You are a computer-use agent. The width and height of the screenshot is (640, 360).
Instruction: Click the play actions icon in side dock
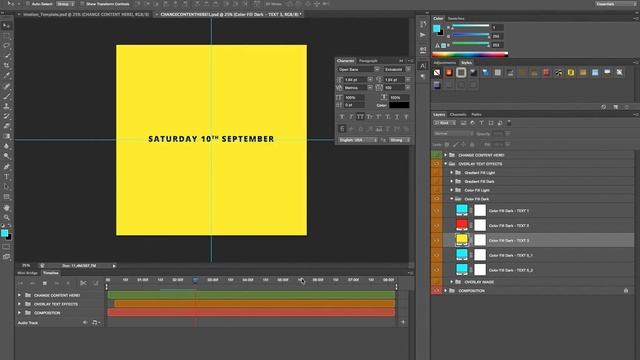pos(423,35)
